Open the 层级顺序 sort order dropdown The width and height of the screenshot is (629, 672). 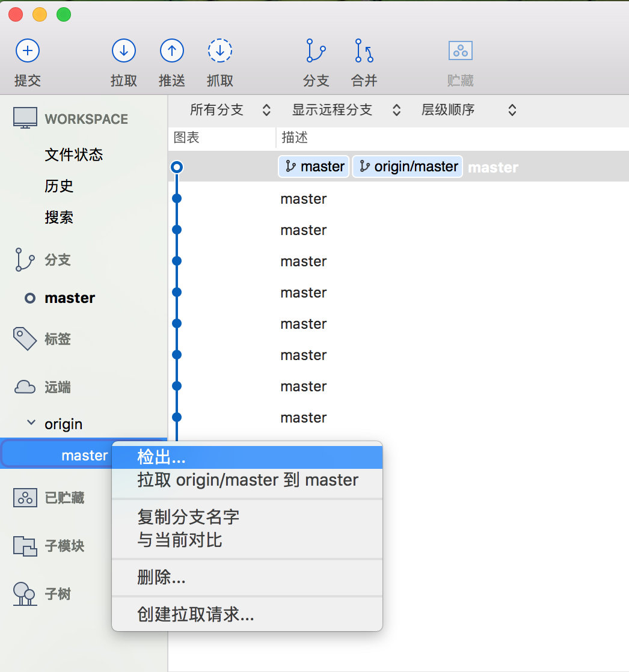point(469,110)
